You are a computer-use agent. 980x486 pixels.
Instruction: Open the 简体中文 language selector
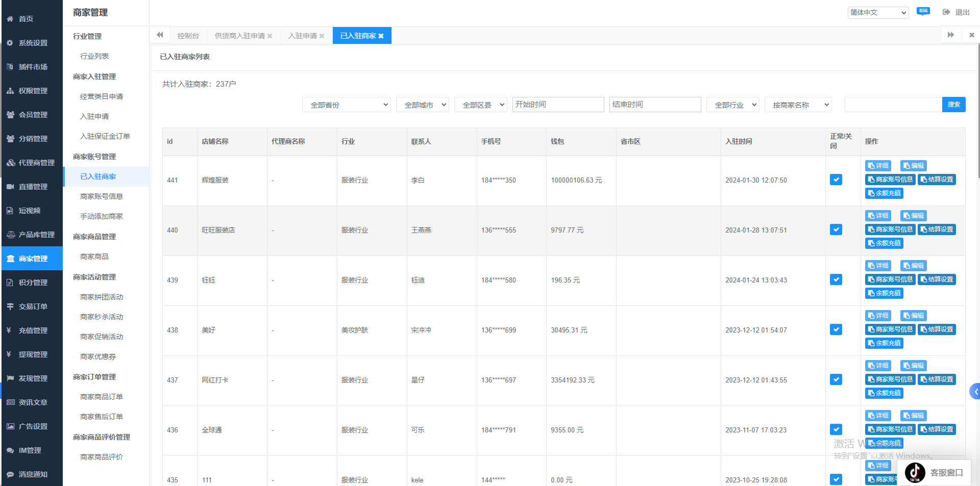tap(878, 12)
